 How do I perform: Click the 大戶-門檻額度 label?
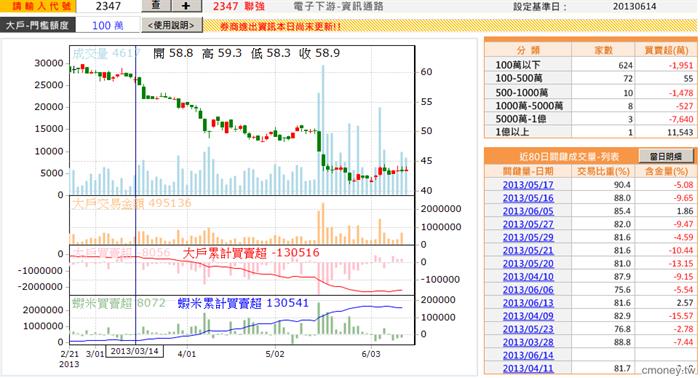click(37, 25)
